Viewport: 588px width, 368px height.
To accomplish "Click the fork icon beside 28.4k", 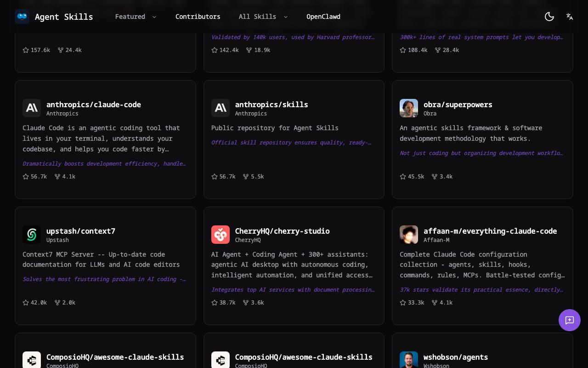I will 438,50.
